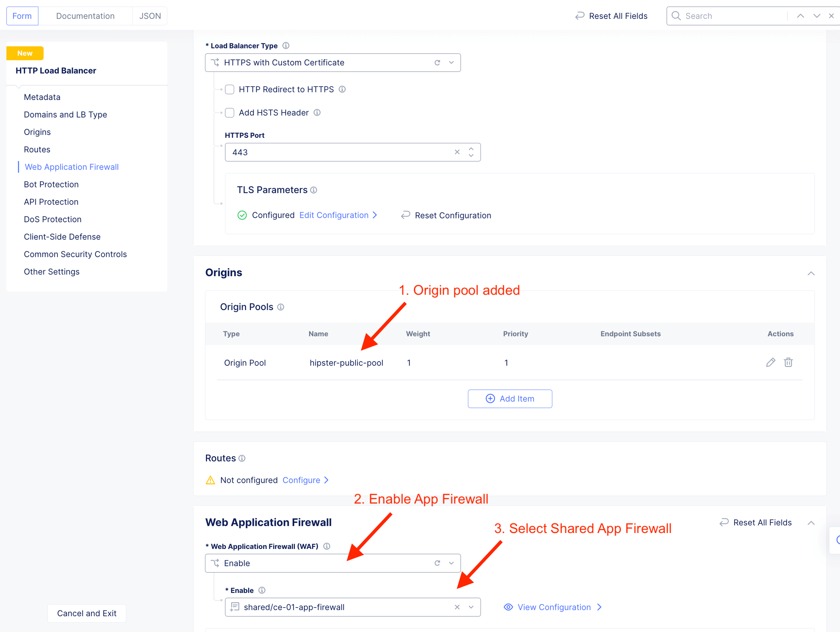Clear the shared/ce-01-app-firewall selection
840x632 pixels.
(457, 607)
